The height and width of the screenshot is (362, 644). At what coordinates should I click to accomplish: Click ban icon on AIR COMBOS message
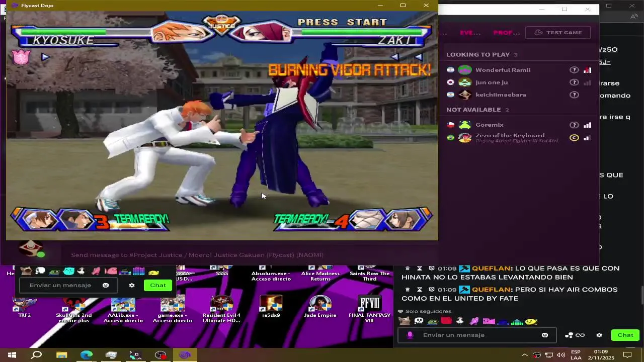[x=432, y=290]
